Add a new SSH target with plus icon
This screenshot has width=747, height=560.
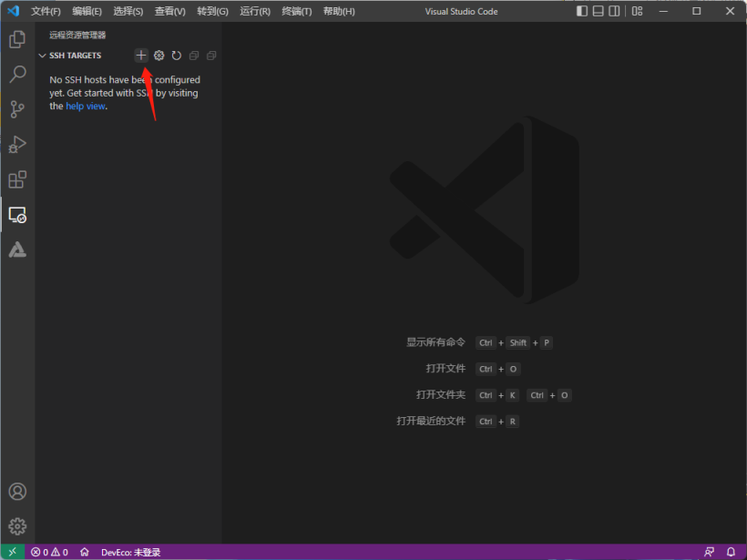coord(141,56)
